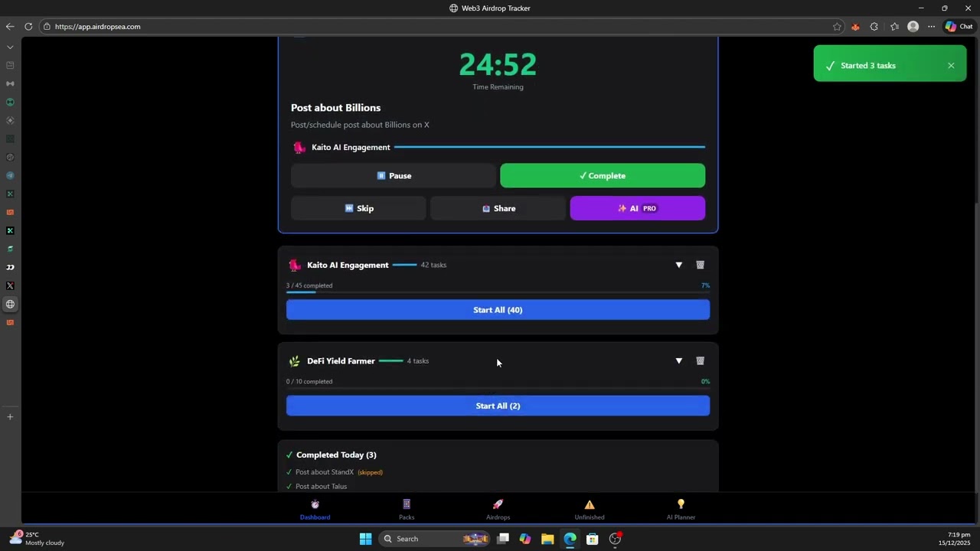Add this page to favorites star icon

837,27
